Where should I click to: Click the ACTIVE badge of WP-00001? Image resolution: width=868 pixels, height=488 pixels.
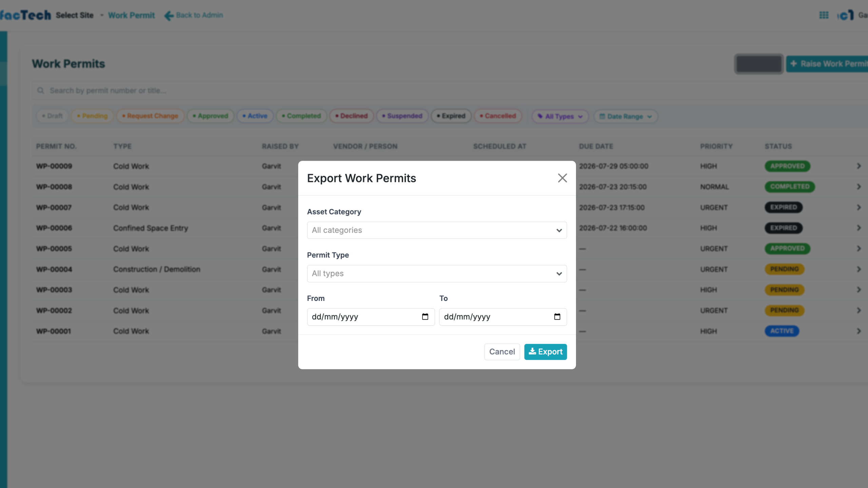tap(782, 331)
